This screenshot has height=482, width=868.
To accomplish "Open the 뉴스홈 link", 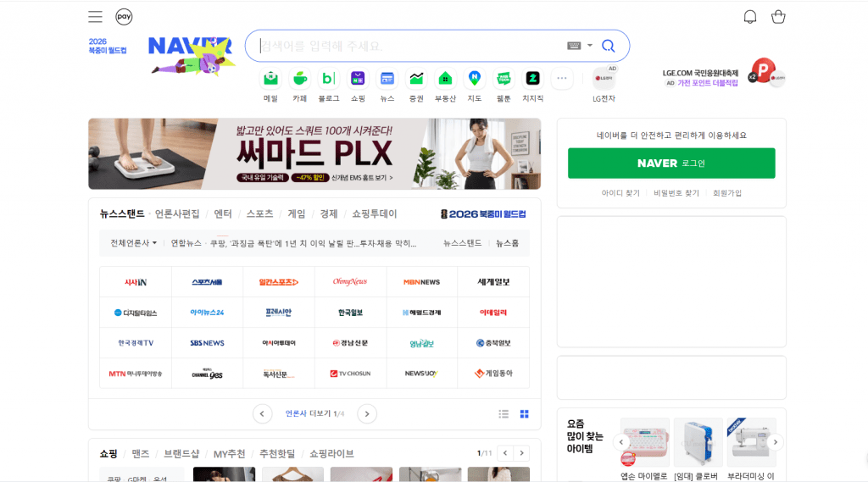I will tap(507, 243).
